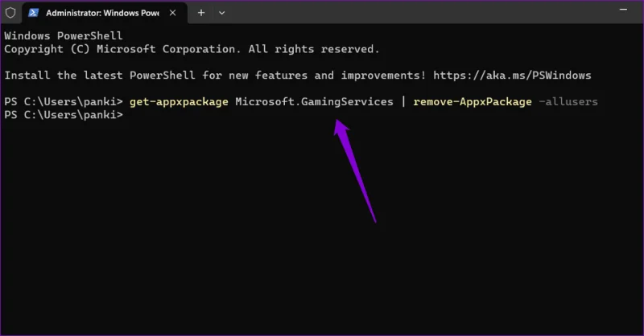Expand the new tab profile dropdown
644x336 pixels.
coord(222,13)
